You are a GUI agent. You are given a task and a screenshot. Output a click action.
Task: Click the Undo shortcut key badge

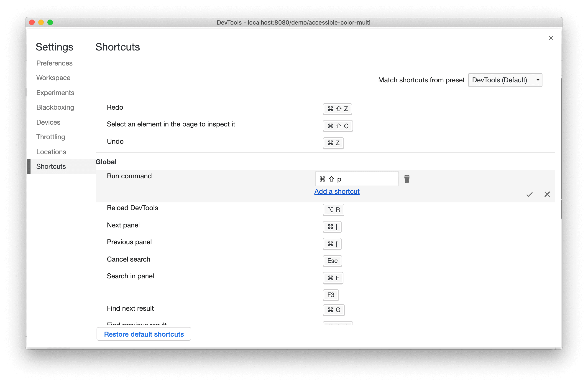point(333,143)
